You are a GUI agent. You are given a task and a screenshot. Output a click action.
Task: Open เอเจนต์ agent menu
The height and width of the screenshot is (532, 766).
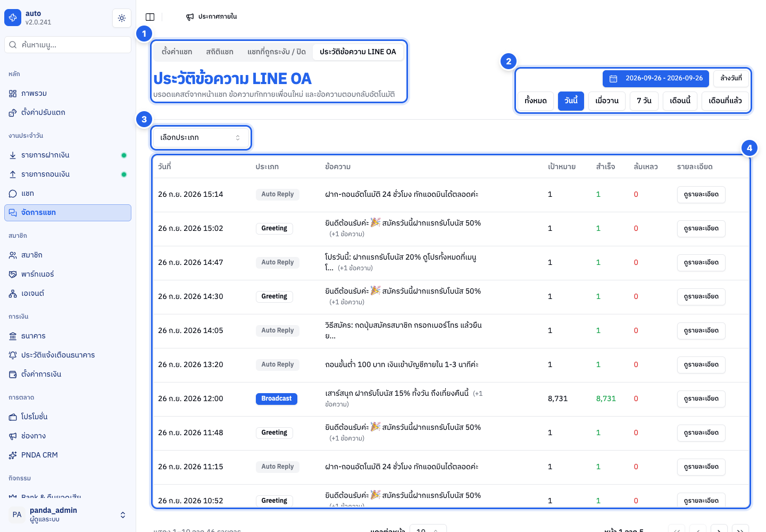(68, 293)
